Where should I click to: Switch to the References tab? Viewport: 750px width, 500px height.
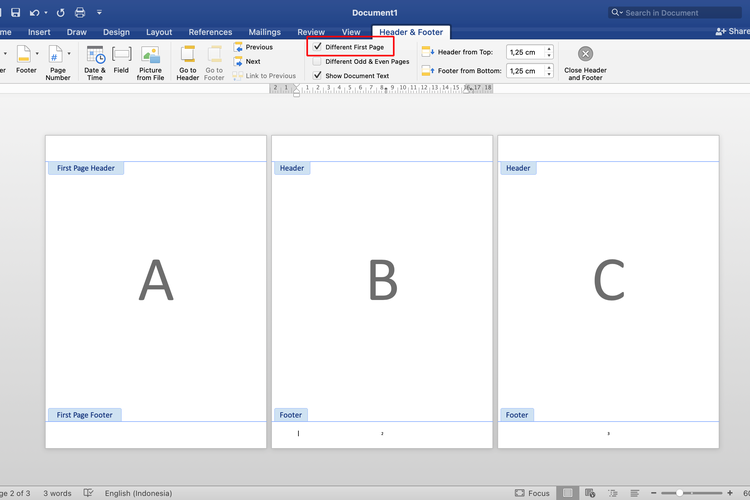click(x=210, y=32)
